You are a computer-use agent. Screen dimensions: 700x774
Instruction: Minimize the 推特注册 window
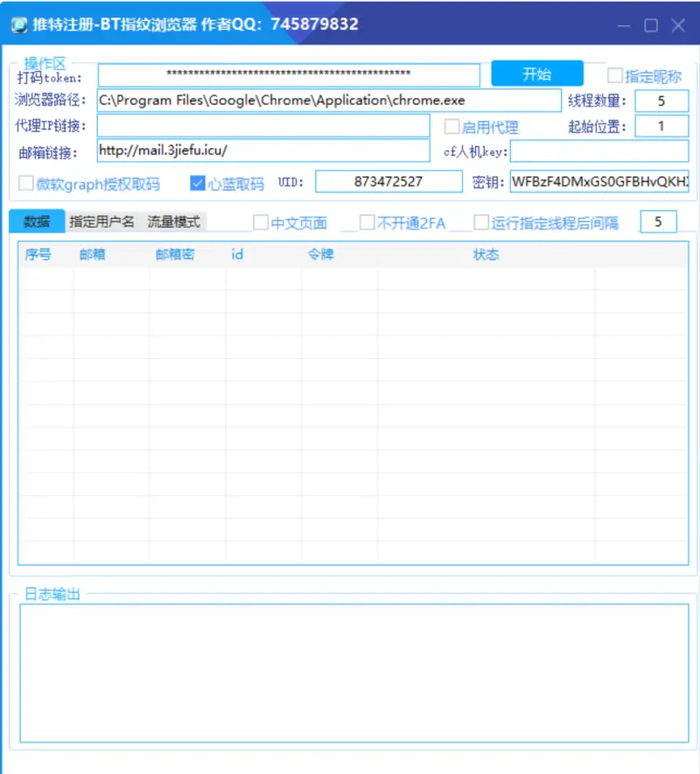pos(623,25)
